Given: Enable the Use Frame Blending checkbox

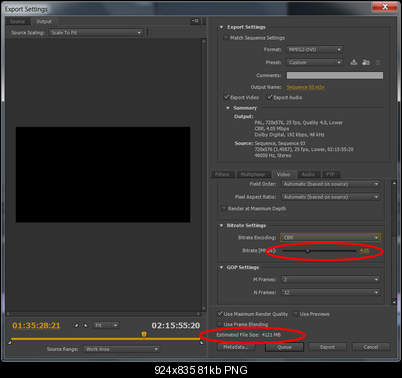Looking at the screenshot, I should point(219,324).
